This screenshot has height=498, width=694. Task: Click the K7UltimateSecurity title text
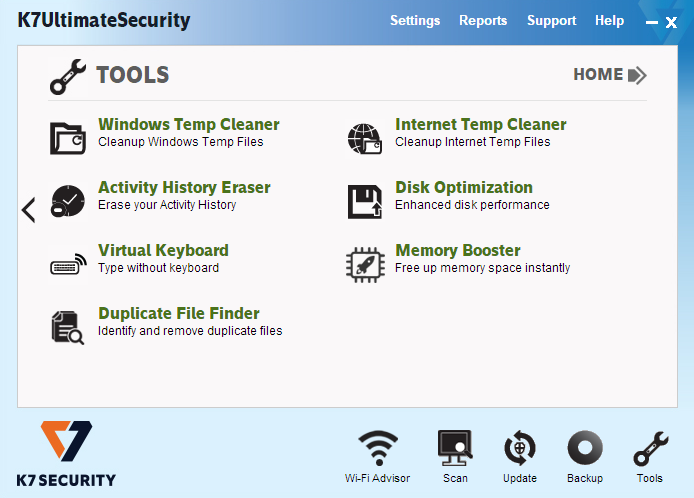104,20
